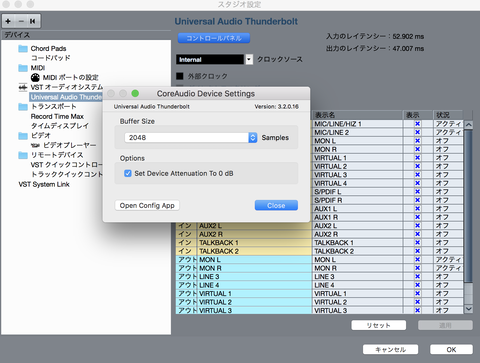The image size is (480, 363).
Task: Select Universal Audio Thunderbolt in device tree
Action: tap(66, 97)
